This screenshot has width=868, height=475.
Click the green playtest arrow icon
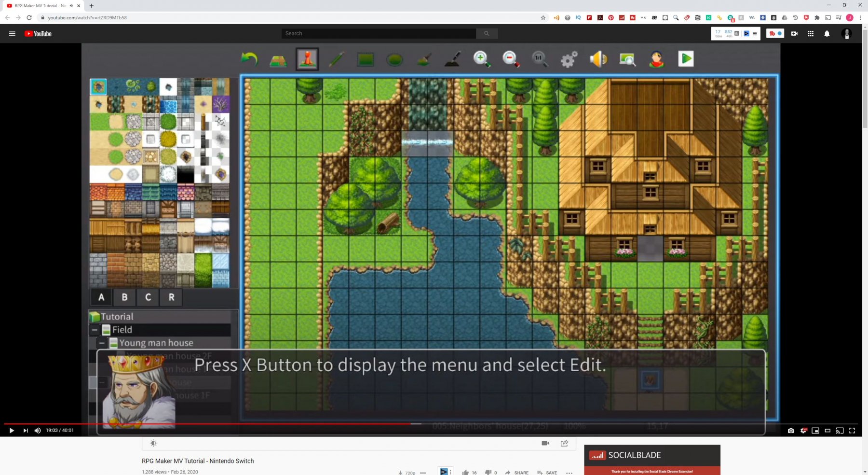686,59
